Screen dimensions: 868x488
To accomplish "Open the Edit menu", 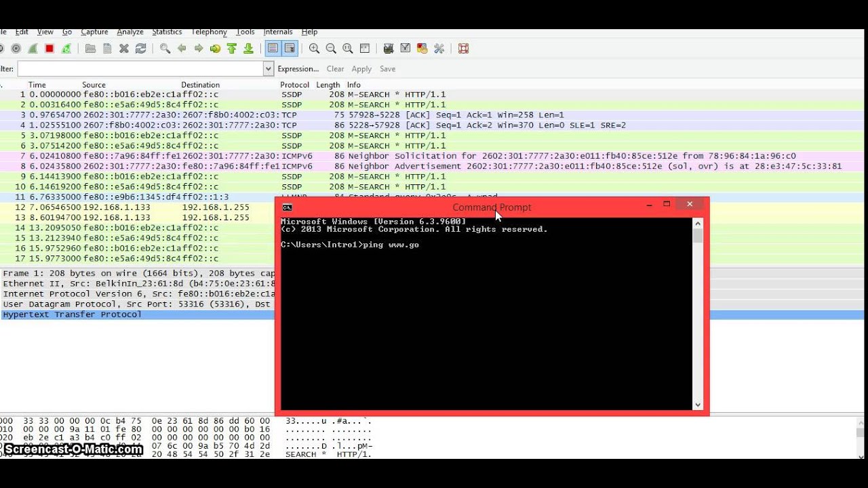I will 22,32.
